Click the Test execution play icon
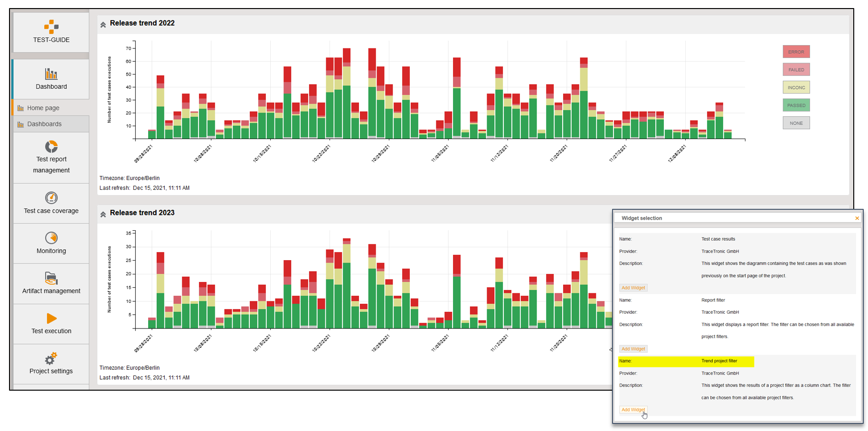Viewport: 868px width, 431px height. pyautogui.click(x=51, y=318)
